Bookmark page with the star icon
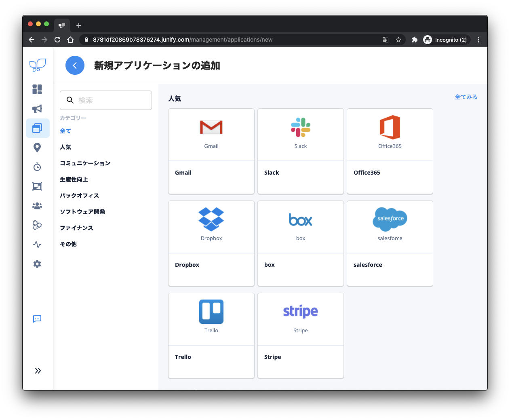The width and height of the screenshot is (510, 420). [398, 40]
